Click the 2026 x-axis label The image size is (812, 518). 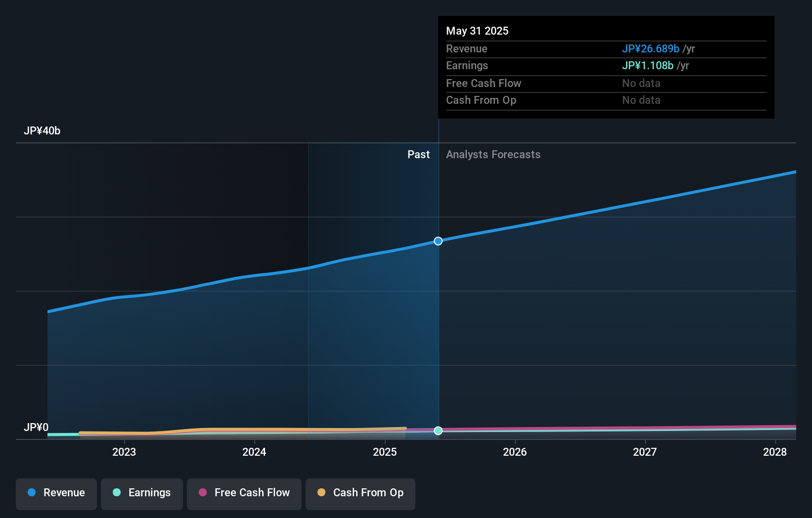point(515,452)
